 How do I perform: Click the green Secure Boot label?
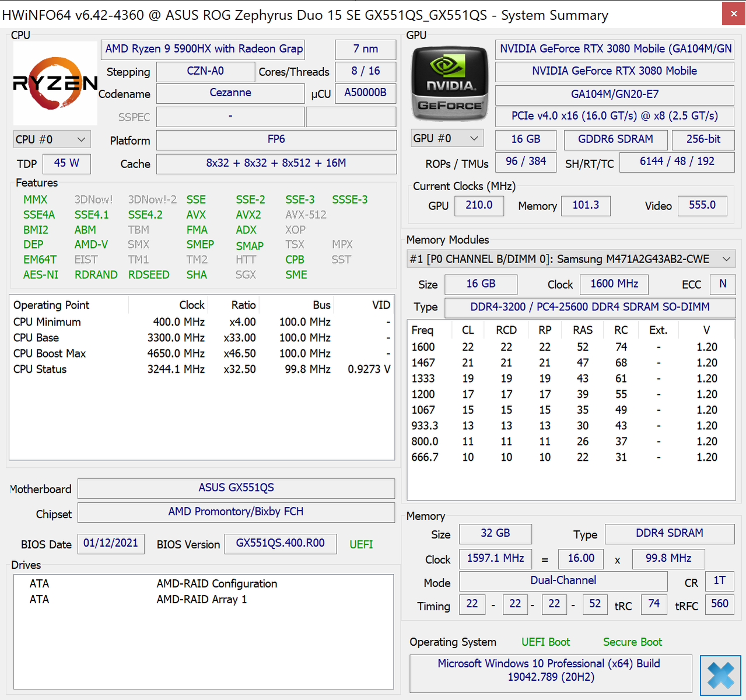(632, 642)
